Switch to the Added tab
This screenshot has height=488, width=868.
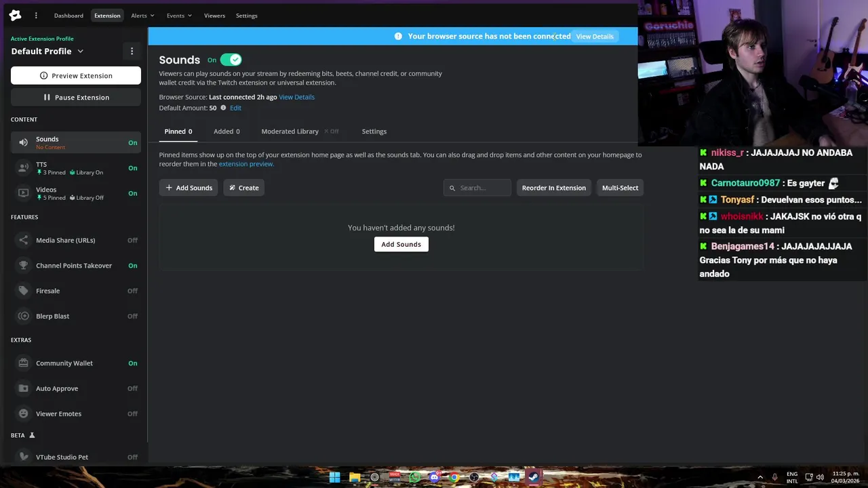[x=226, y=131]
